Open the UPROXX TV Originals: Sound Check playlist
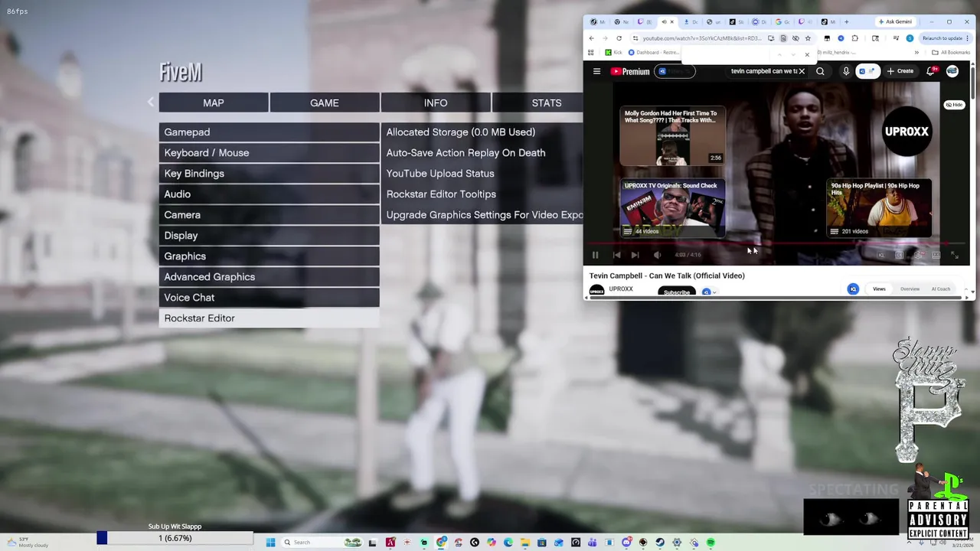Screen dimensions: 980x551 [x=672, y=208]
